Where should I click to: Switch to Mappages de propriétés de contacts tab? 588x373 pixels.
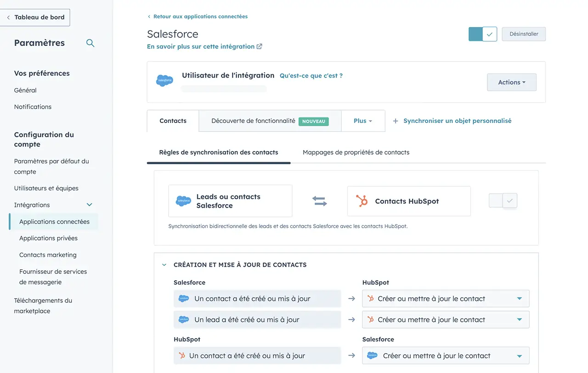click(x=356, y=152)
